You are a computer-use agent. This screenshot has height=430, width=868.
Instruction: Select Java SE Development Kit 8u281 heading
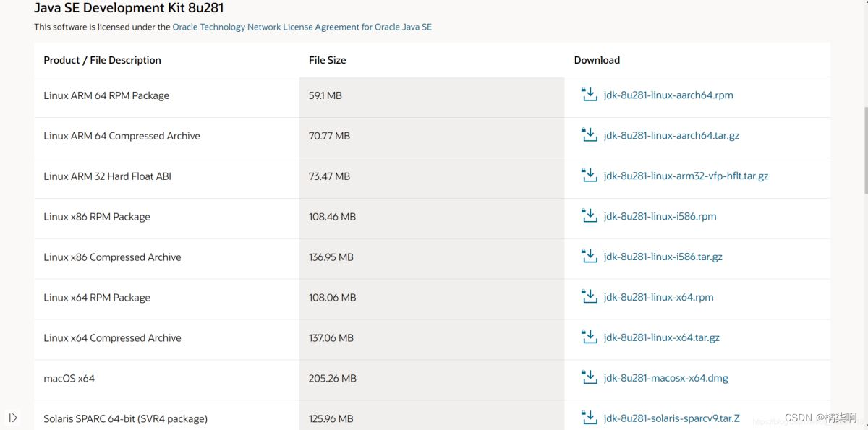(x=129, y=8)
